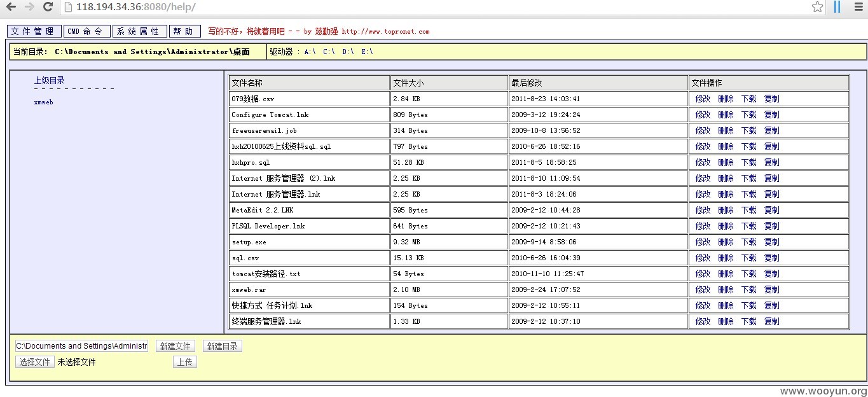Image resolution: width=868 pixels, height=397 pixels.
Task: Click 修改 for 079数据.csv
Action: point(703,99)
